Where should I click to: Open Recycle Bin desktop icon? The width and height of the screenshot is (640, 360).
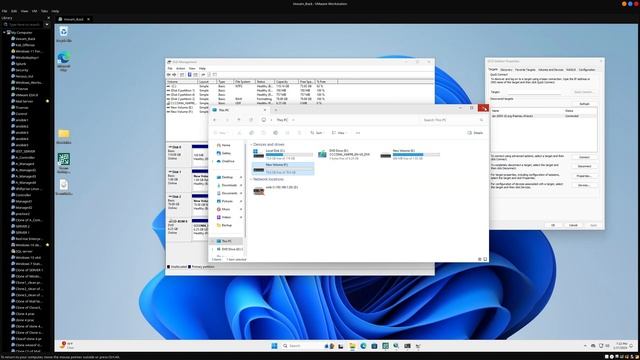(x=64, y=34)
